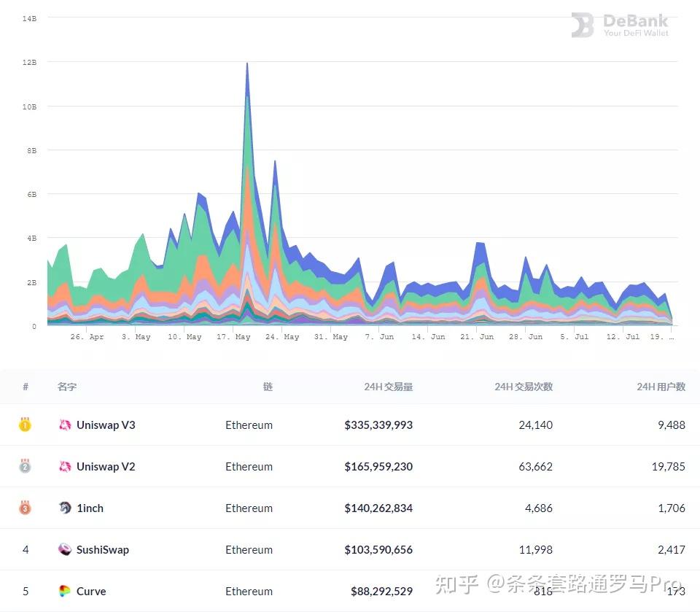Image resolution: width=700 pixels, height=612 pixels.
Task: Click the SushiSwap protocol icon
Action: click(x=64, y=549)
